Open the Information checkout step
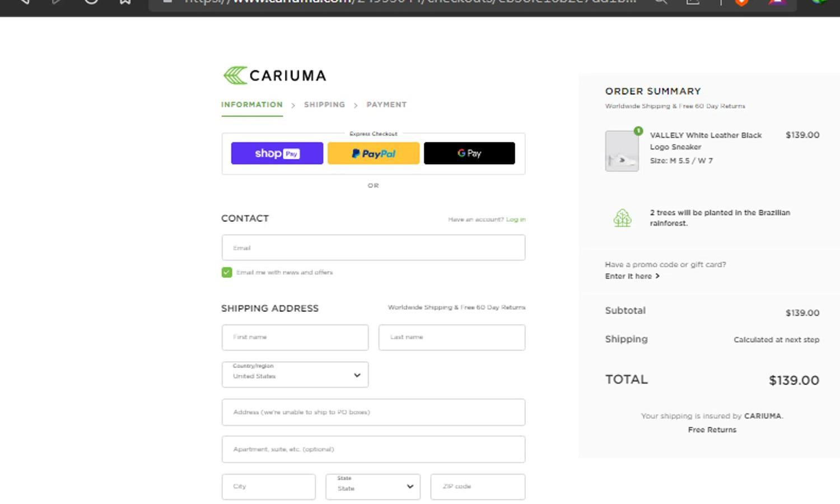 [x=252, y=105]
